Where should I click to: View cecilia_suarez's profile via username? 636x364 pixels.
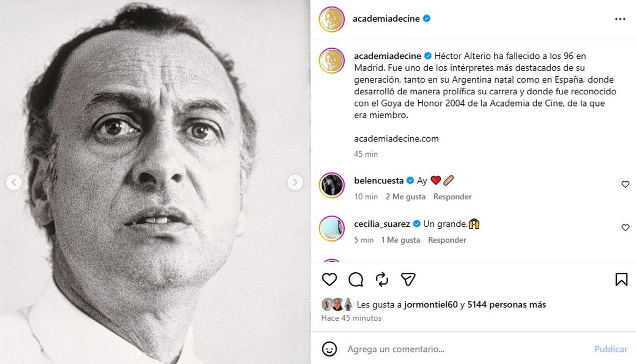coord(382,224)
